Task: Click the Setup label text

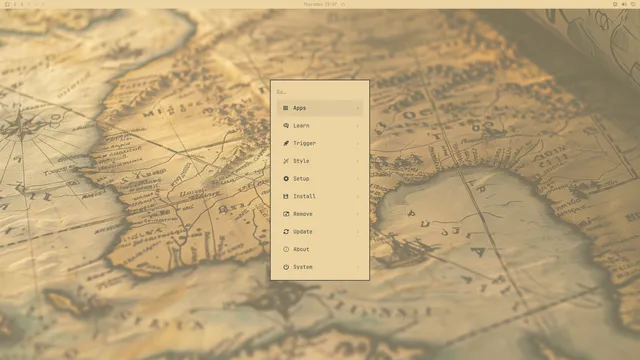Action: (301, 179)
